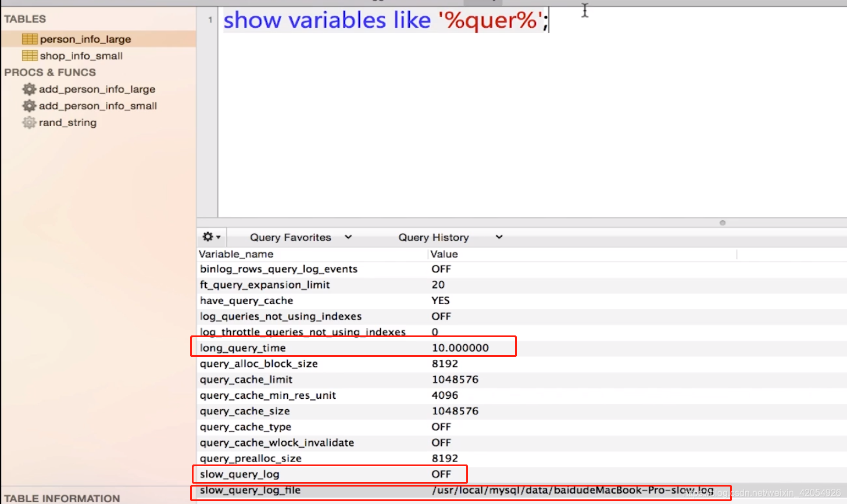Select the query_cache_wlock_invalidate row

[521, 442]
